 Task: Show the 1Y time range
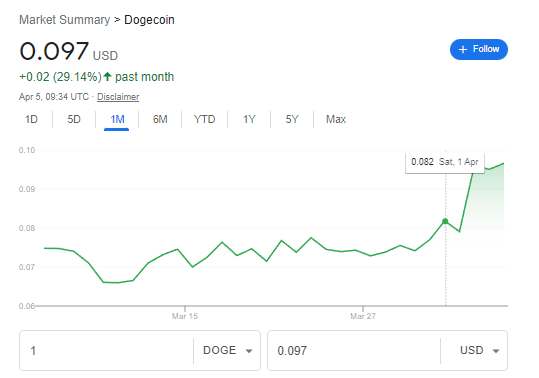pyautogui.click(x=249, y=119)
